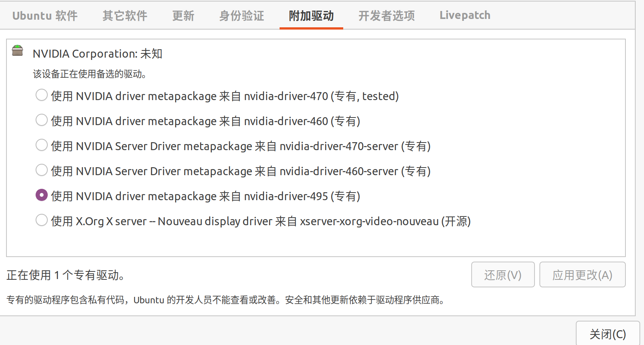The height and width of the screenshot is (345, 644).
Task: Select nvidia-driver-495 radio button
Action: click(42, 195)
